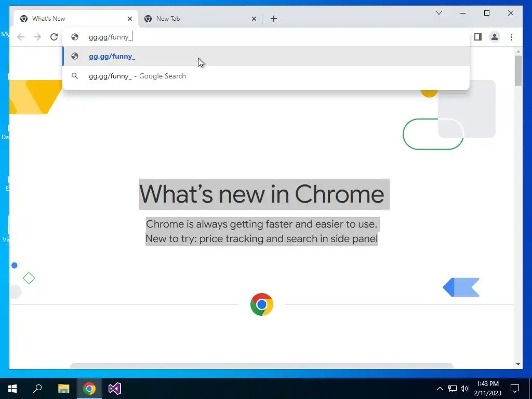This screenshot has width=532, height=399.
Task: Close the What's New tab
Action: point(129,19)
